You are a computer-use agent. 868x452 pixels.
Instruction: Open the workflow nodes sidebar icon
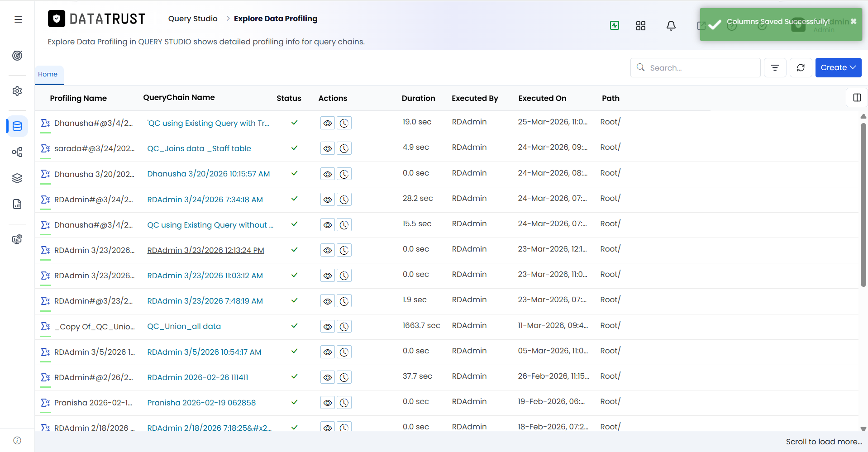tap(17, 152)
